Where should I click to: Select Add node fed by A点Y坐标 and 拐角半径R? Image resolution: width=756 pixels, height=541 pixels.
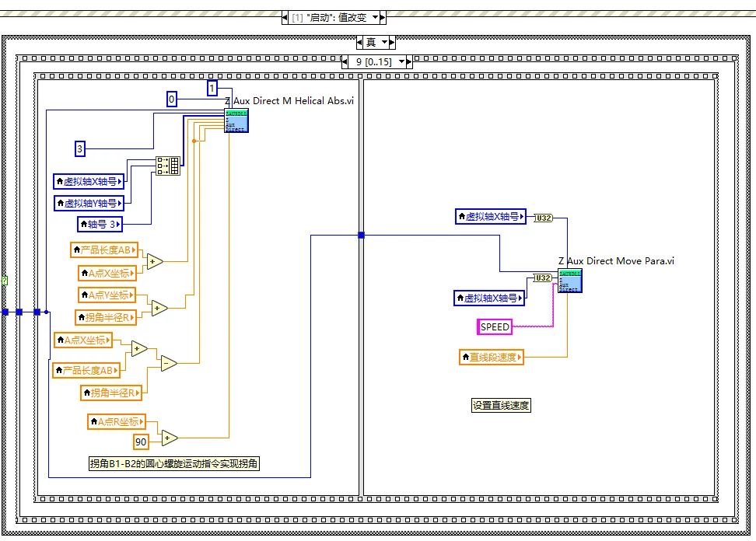coord(159,308)
